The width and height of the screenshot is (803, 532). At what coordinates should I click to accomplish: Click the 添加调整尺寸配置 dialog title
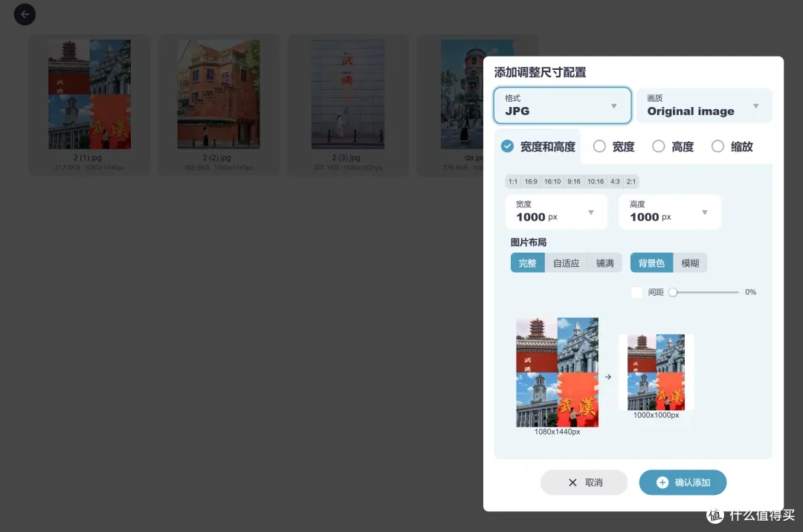coord(540,72)
